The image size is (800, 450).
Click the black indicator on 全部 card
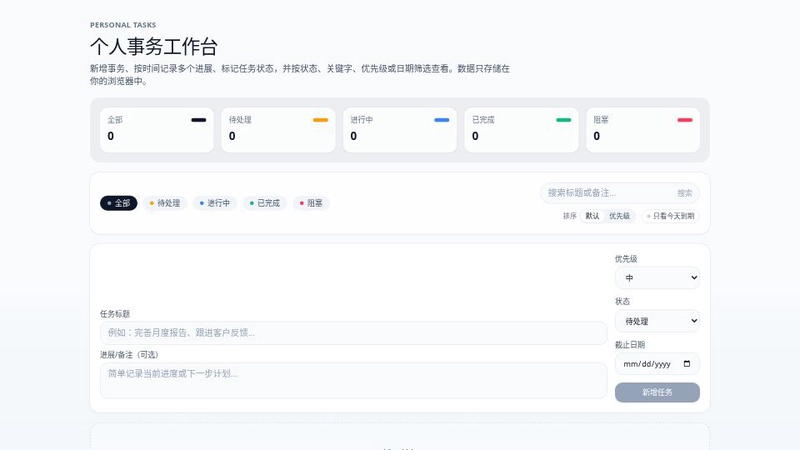pyautogui.click(x=198, y=120)
